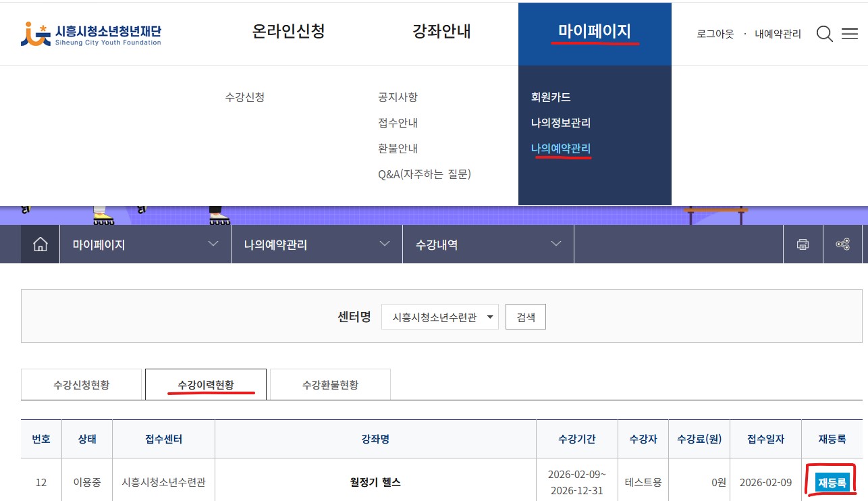Open the 센터명 select box
Image resolution: width=868 pixels, height=501 pixels.
tap(440, 317)
